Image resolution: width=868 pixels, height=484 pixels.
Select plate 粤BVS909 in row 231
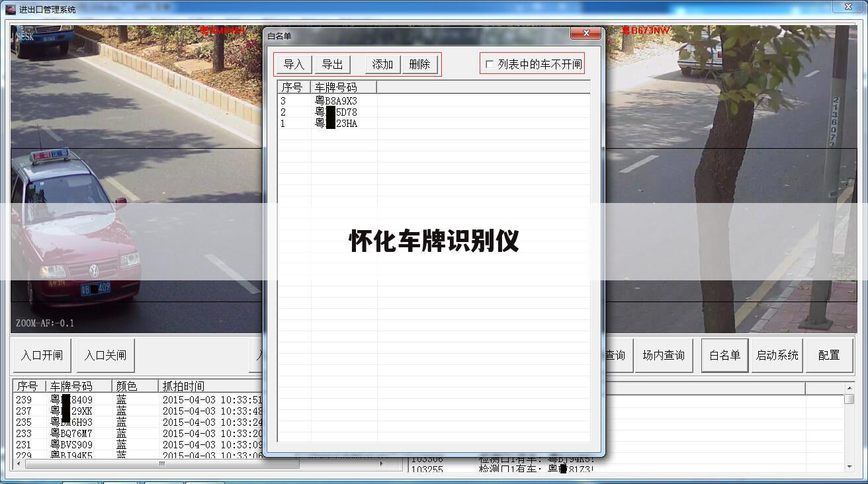[71, 445]
